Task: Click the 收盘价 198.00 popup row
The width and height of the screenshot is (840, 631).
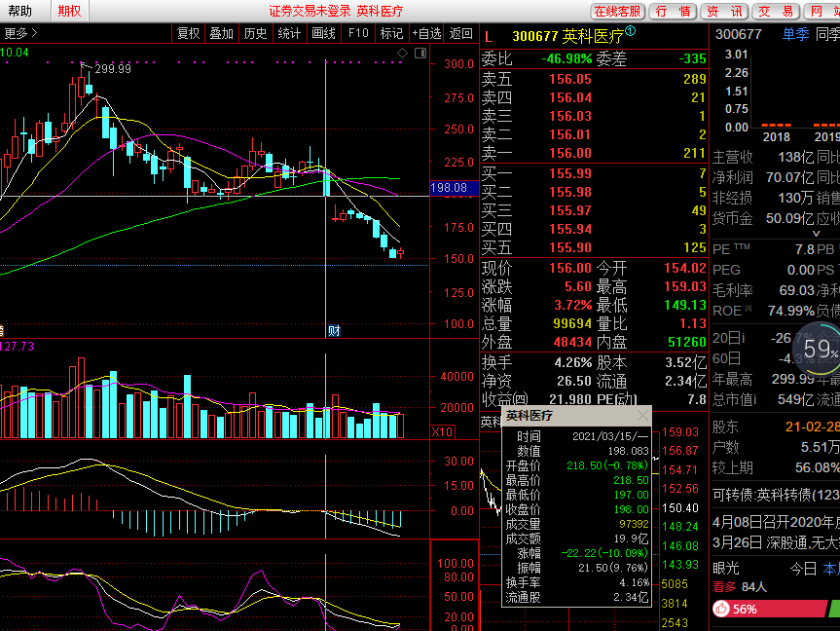Action: 577,509
